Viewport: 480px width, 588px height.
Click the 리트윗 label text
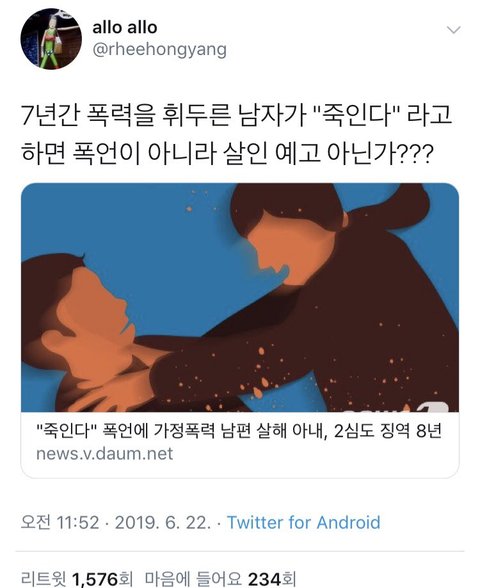44,579
